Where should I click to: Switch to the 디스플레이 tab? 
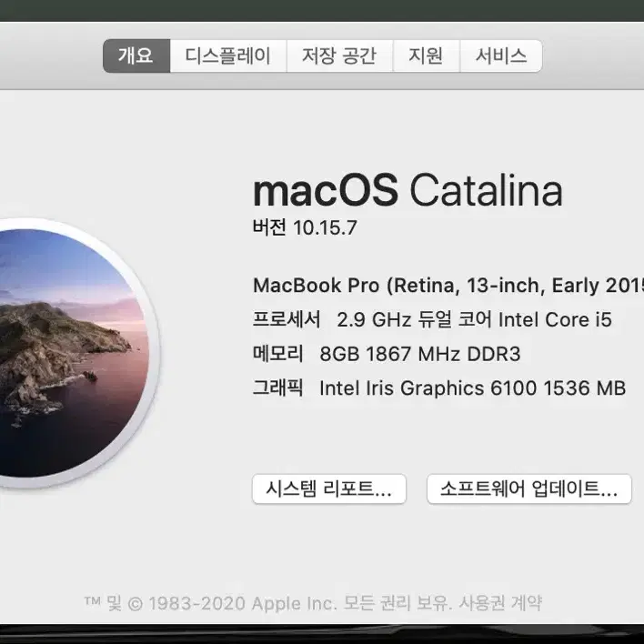(x=228, y=55)
